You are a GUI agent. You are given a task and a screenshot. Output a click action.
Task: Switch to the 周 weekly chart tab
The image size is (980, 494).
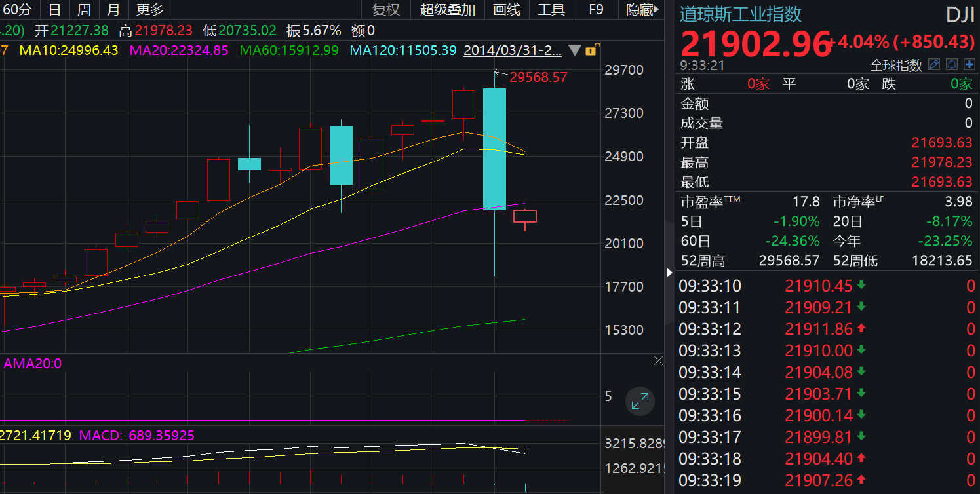click(x=84, y=9)
